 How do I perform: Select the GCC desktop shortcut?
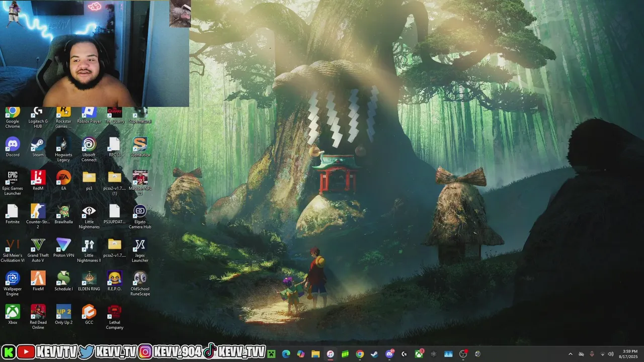pos(89,314)
